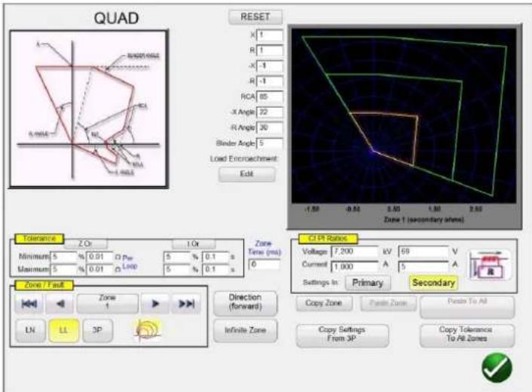Click the -X input field
Viewport: 532px width, 392px height.
[270, 66]
